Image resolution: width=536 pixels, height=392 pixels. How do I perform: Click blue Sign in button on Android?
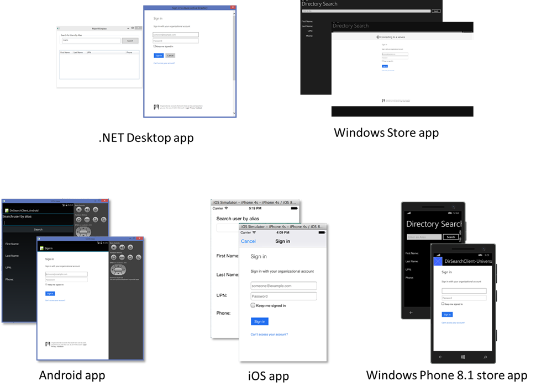(x=50, y=293)
